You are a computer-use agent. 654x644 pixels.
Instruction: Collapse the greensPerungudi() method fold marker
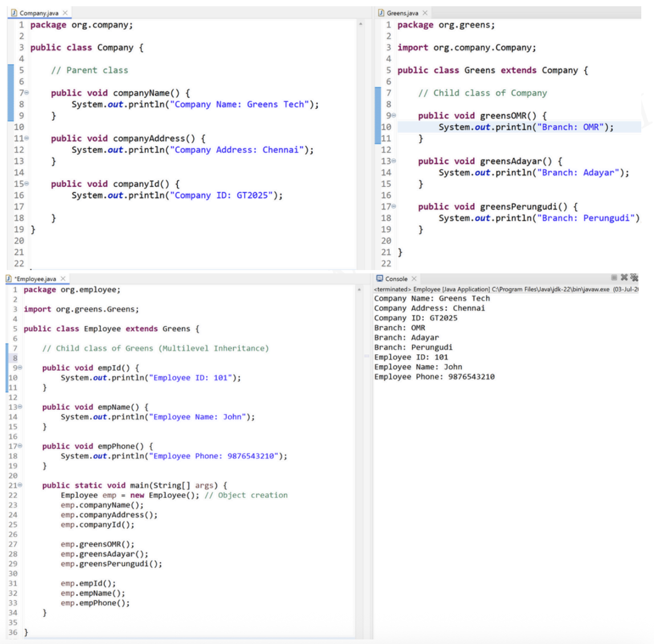[394, 206]
